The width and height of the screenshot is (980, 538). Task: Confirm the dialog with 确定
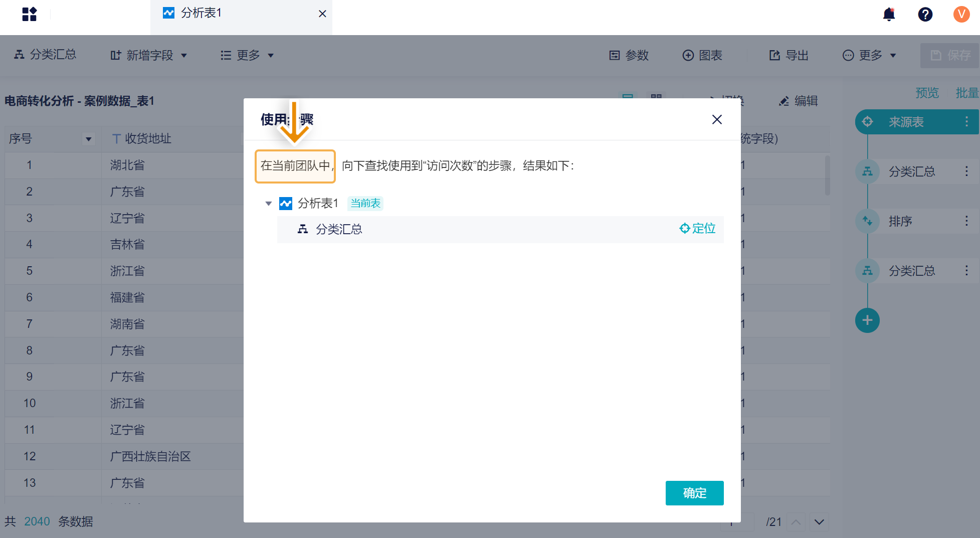(x=694, y=493)
